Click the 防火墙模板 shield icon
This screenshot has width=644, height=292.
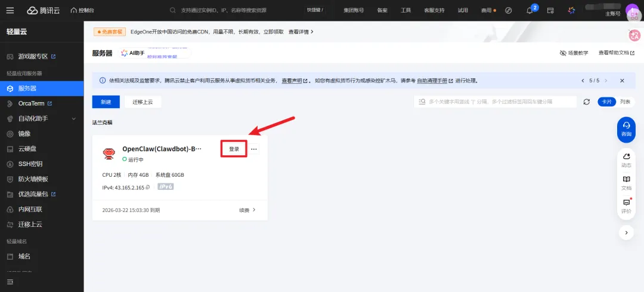10,179
